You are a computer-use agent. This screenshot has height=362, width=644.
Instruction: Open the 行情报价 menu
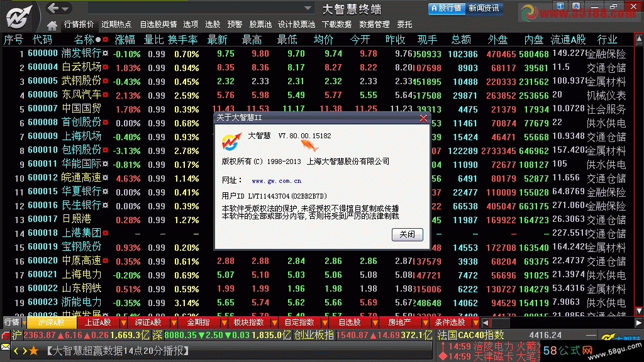tap(79, 25)
